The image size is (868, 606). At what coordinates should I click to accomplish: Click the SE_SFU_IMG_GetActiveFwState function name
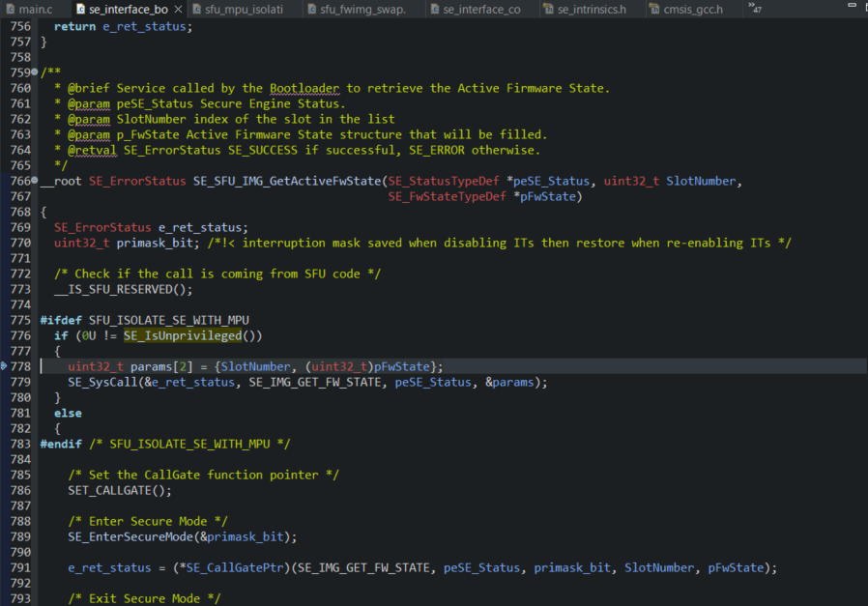(287, 181)
